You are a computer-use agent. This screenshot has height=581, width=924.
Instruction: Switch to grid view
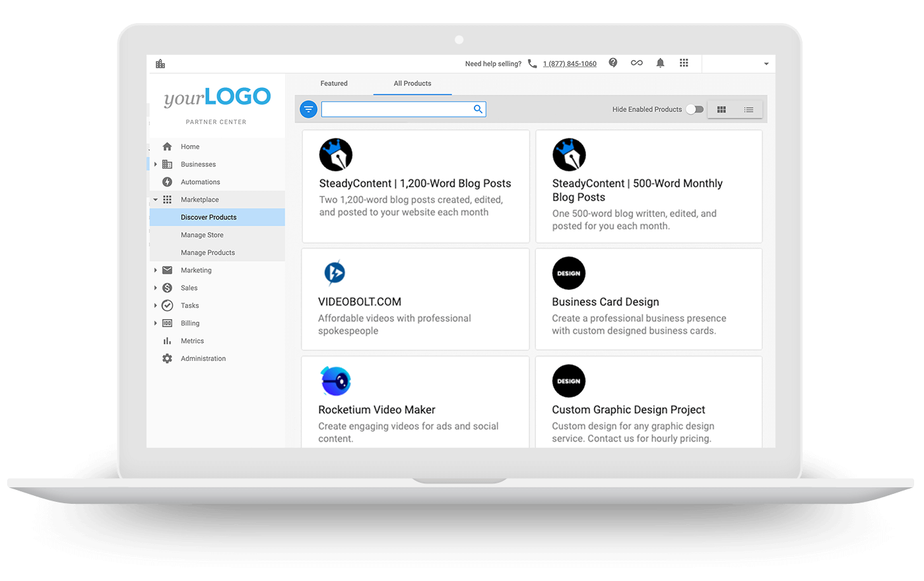pyautogui.click(x=721, y=109)
